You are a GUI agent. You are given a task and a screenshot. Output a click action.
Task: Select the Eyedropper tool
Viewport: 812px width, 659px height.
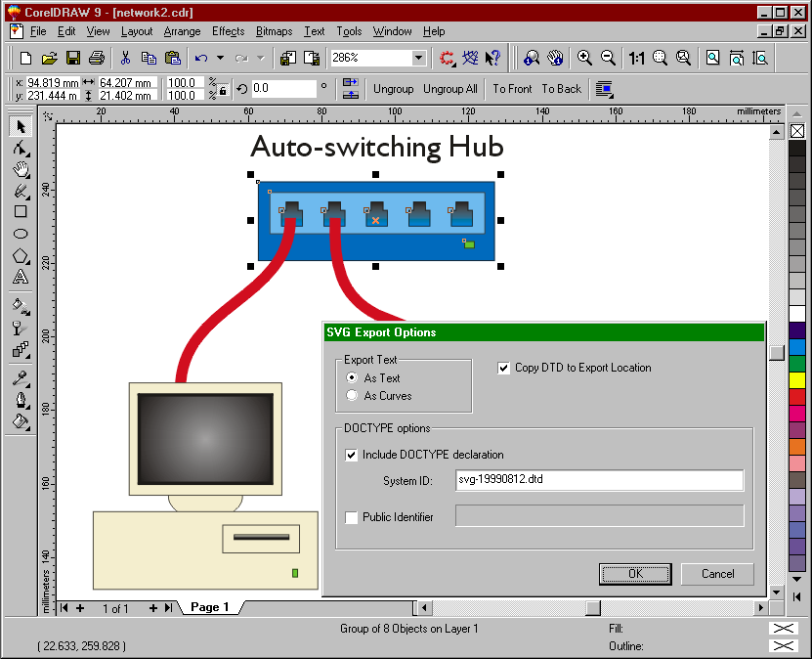(x=20, y=378)
